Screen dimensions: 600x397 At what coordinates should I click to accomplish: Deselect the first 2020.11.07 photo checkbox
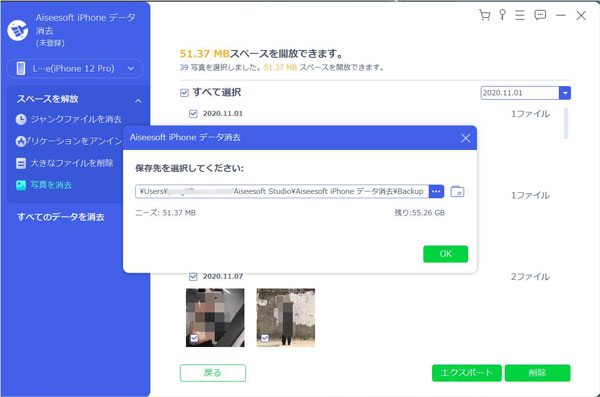tap(194, 338)
